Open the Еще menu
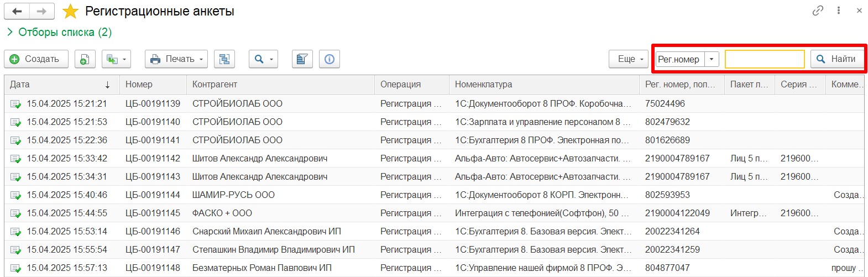 pyautogui.click(x=629, y=59)
